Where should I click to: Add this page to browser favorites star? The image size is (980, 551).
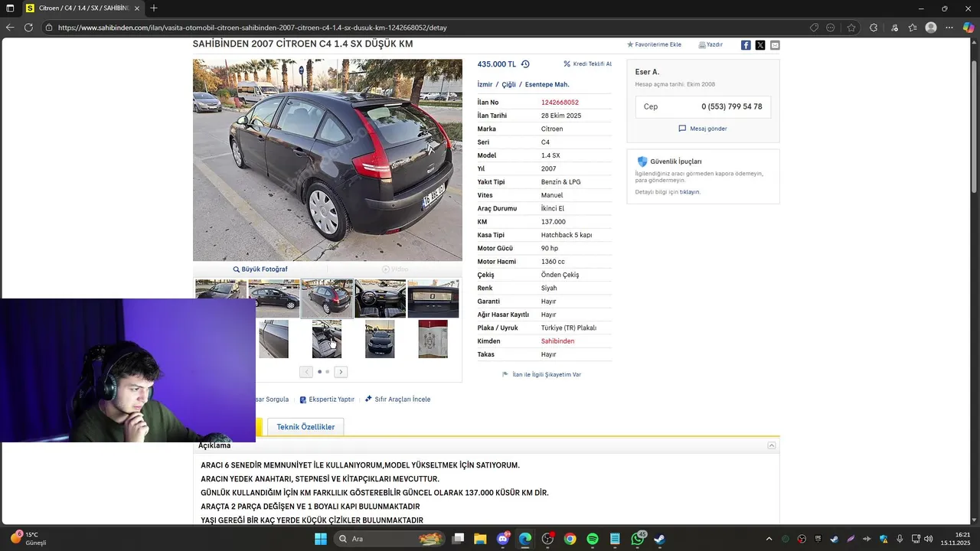tap(851, 28)
